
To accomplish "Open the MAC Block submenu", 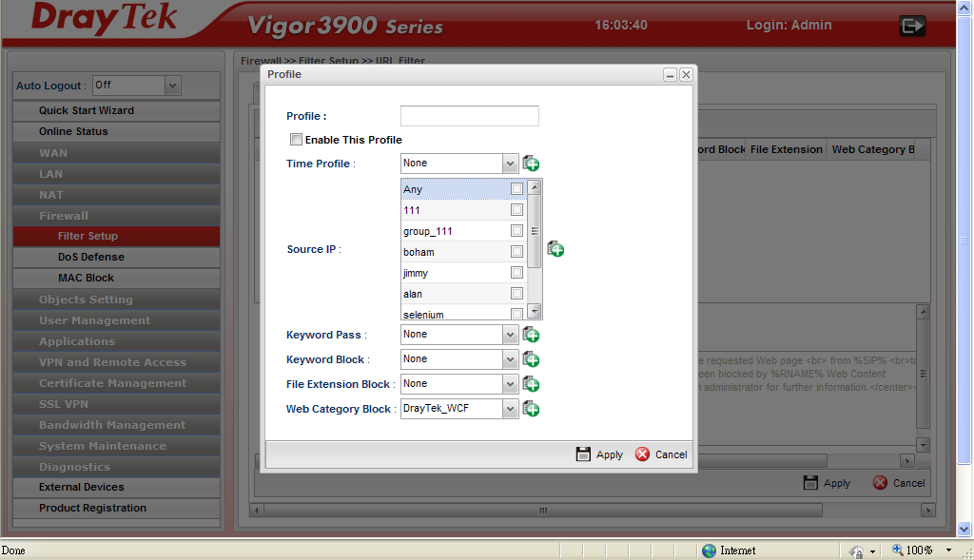I will click(116, 279).
